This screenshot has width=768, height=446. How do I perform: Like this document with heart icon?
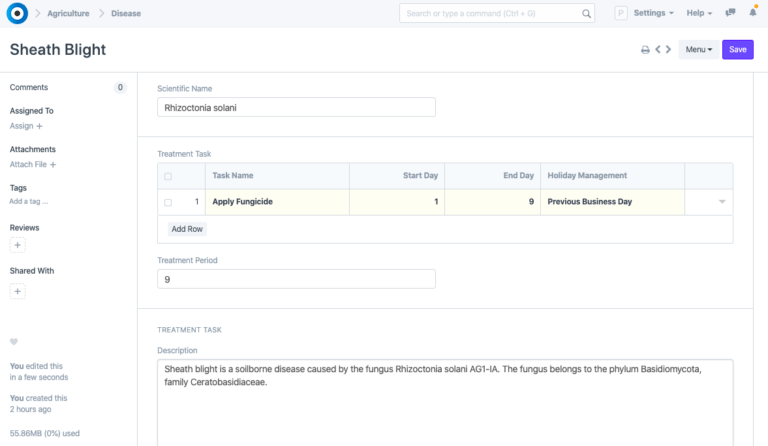(x=14, y=342)
